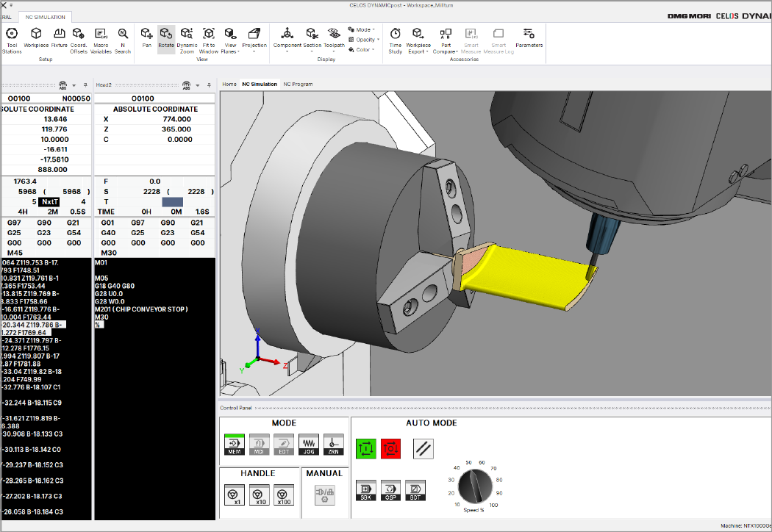The height and width of the screenshot is (532, 772).
Task: Toggle the OSP optional stop
Action: point(390,490)
